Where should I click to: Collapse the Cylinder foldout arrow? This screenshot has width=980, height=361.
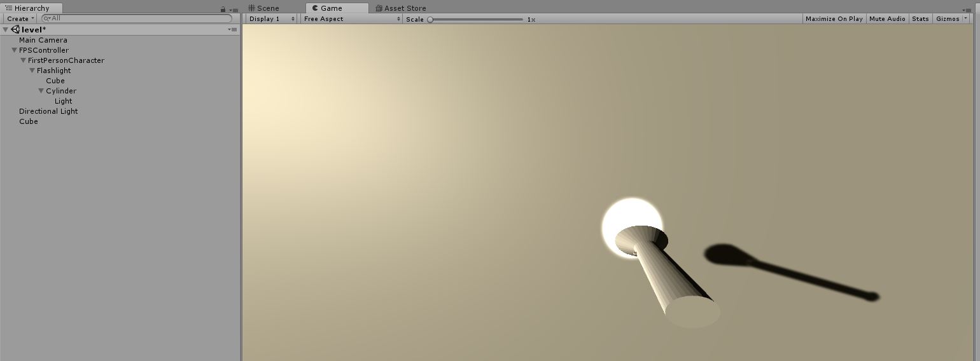pos(41,91)
